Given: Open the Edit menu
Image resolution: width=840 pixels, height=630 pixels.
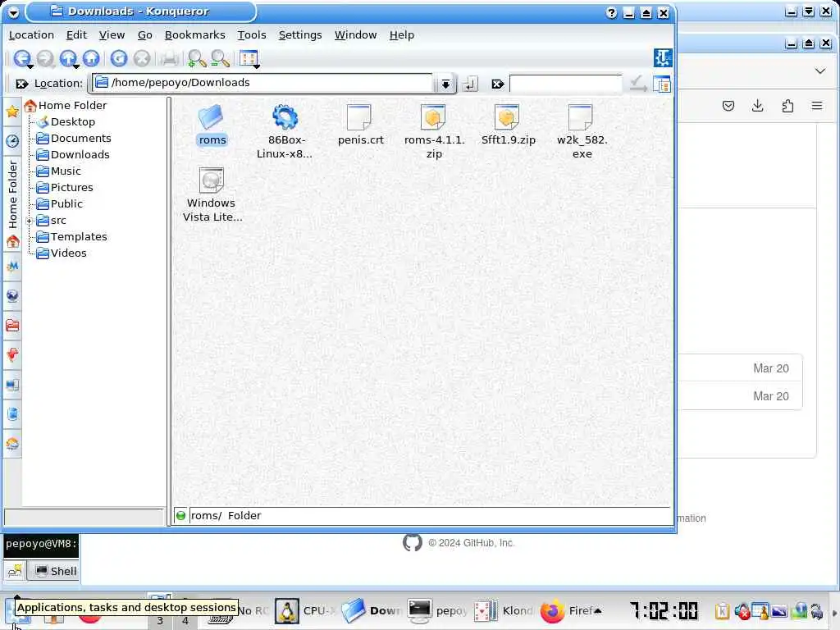Looking at the screenshot, I should pos(76,34).
